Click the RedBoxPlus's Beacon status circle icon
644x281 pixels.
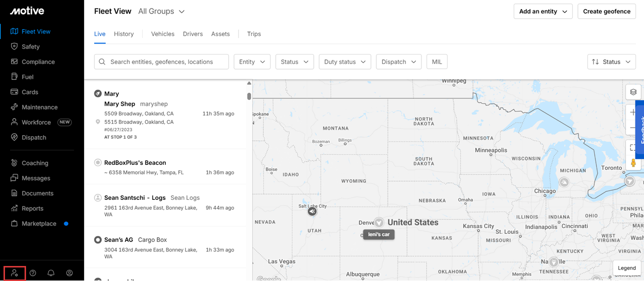tap(98, 163)
